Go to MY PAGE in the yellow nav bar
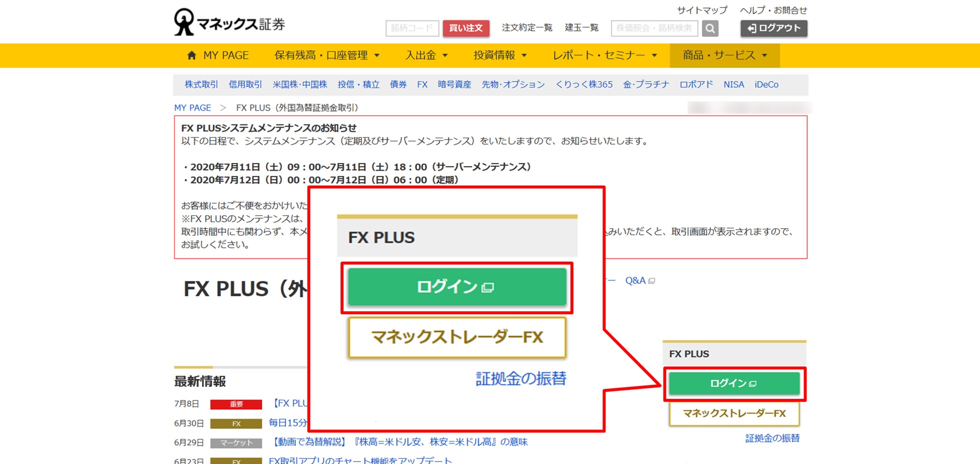The width and height of the screenshot is (980, 464). tap(226, 56)
